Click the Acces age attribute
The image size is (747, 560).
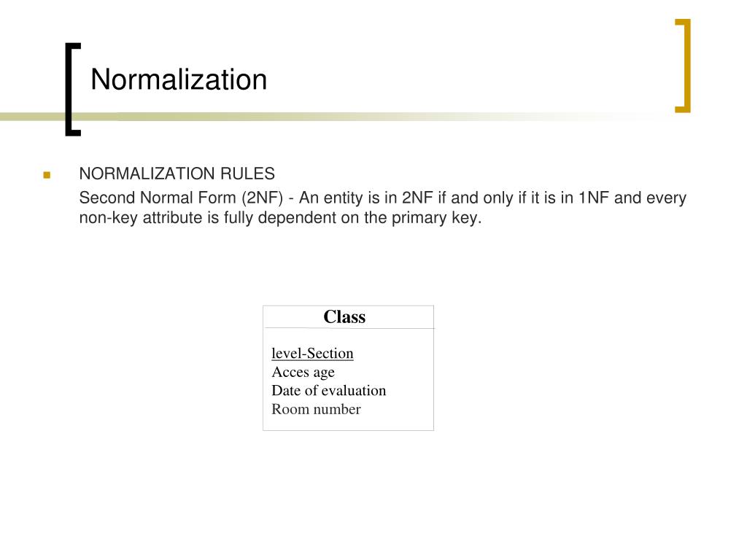[303, 372]
